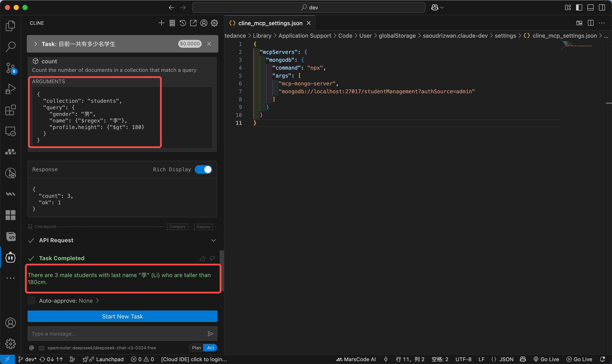Image resolution: width=612 pixels, height=364 pixels.
Task: Switch to Plan mode
Action: [196, 348]
